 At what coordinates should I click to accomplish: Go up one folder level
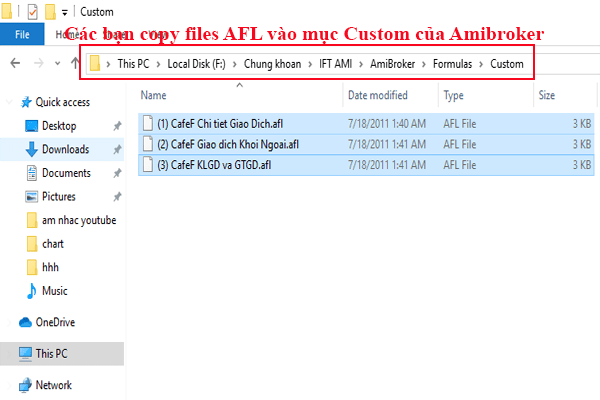pyautogui.click(x=75, y=63)
